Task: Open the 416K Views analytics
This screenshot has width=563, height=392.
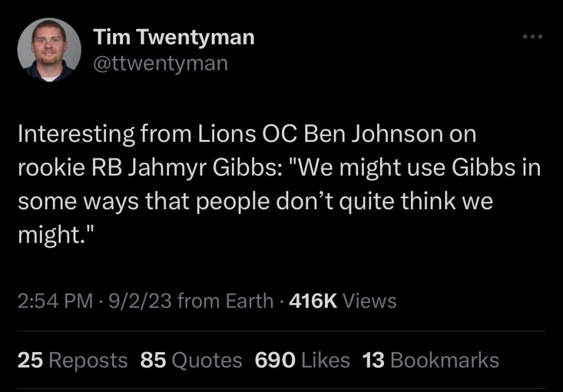Action: (342, 301)
